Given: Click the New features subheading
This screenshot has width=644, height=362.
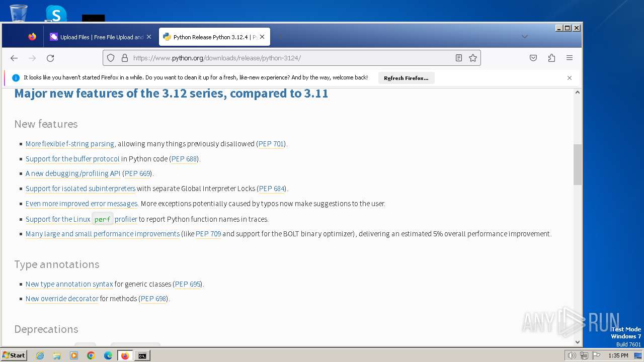Looking at the screenshot, I should [x=46, y=124].
